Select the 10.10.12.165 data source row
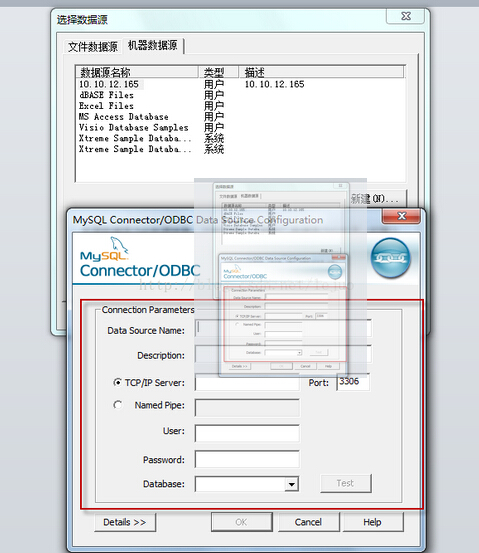This screenshot has width=479, height=553. 109,84
